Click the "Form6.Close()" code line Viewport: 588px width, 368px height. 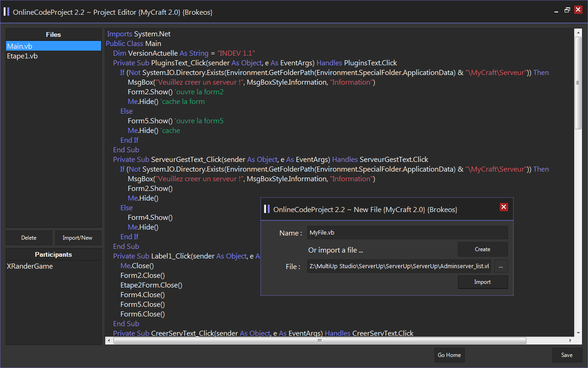(142, 314)
